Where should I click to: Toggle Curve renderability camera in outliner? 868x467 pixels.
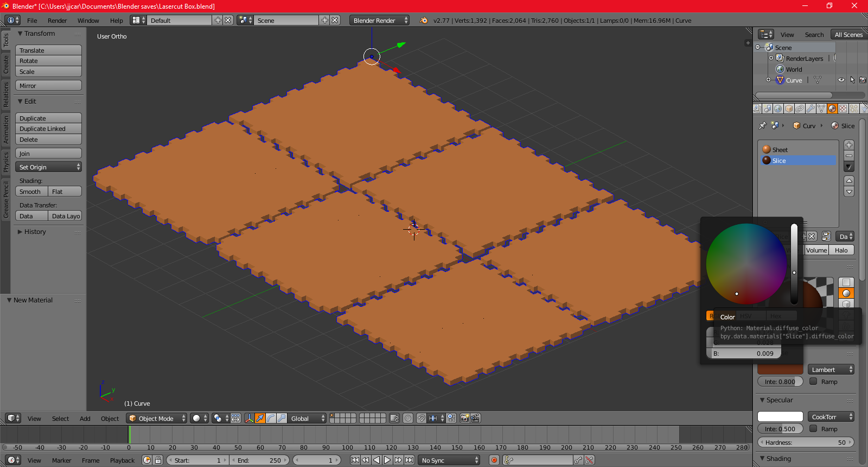[863, 80]
